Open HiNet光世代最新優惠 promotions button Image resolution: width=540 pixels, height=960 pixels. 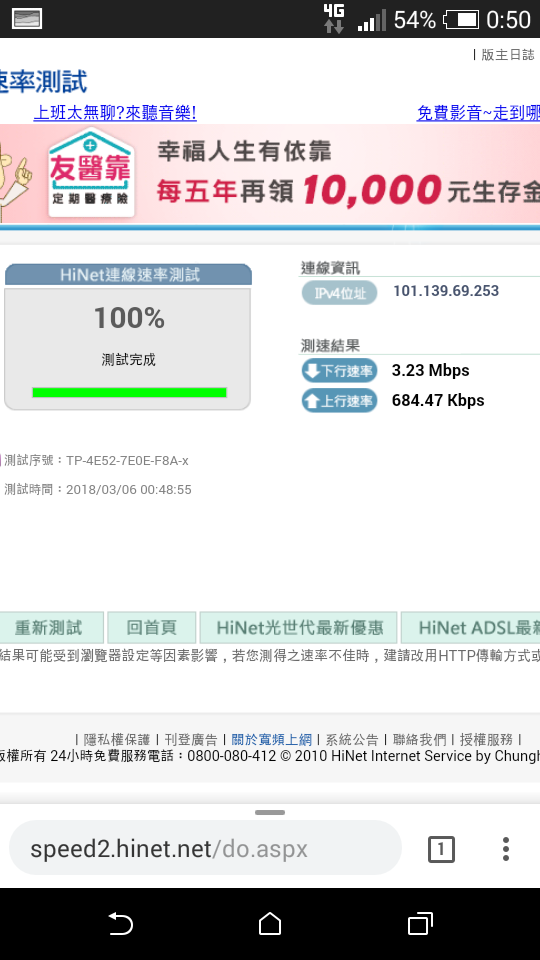[299, 628]
